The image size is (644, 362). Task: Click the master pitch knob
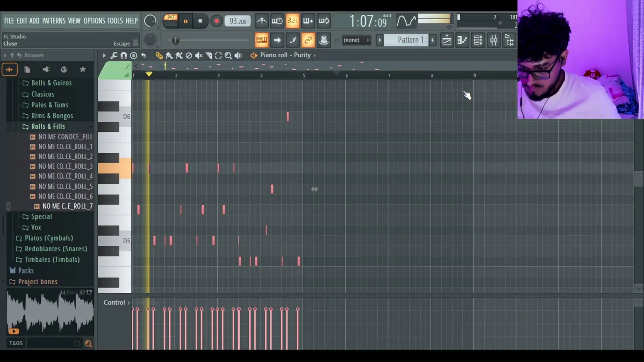tap(150, 40)
